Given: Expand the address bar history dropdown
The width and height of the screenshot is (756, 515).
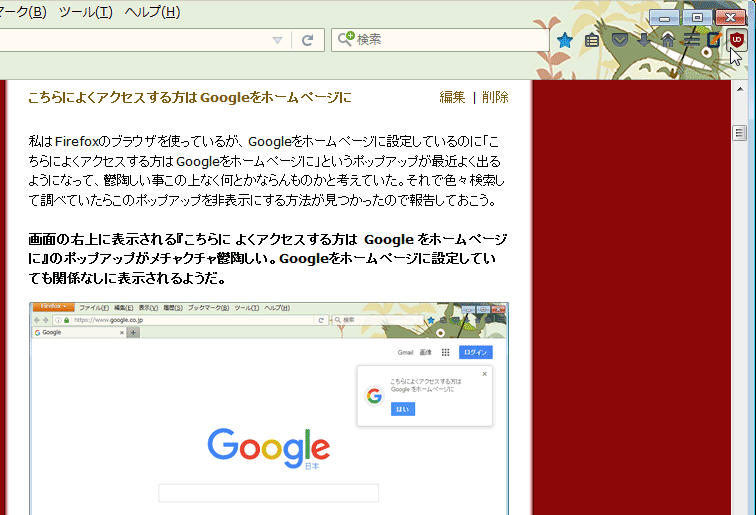Looking at the screenshot, I should pos(277,40).
